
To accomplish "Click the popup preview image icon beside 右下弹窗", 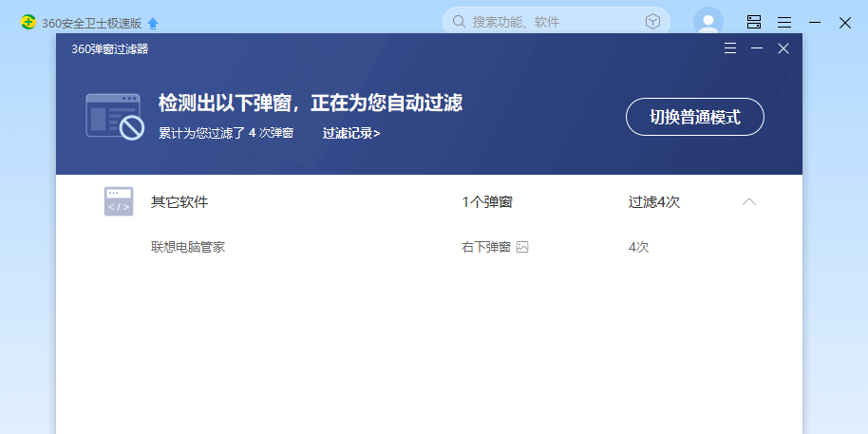I will [x=522, y=247].
